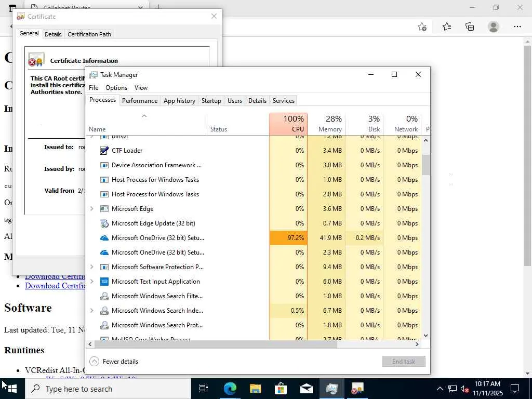Viewport: 532px width, 399px height.
Task: Click the Microsoft Edge Update process icon
Action: coord(104,223)
